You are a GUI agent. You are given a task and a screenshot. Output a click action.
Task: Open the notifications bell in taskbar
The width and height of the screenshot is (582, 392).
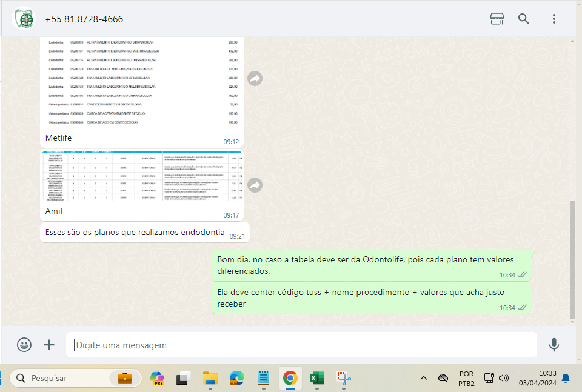pos(565,378)
